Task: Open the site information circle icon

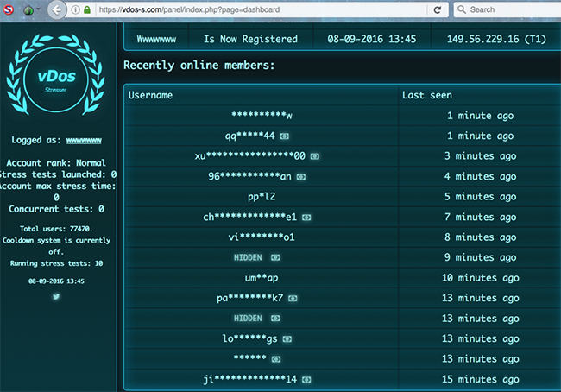Action: 76,10
